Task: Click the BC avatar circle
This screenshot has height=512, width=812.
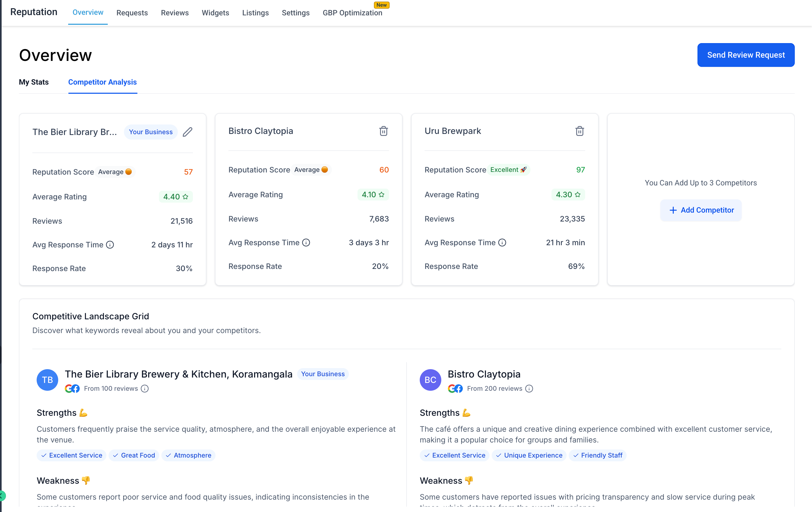Action: point(430,380)
